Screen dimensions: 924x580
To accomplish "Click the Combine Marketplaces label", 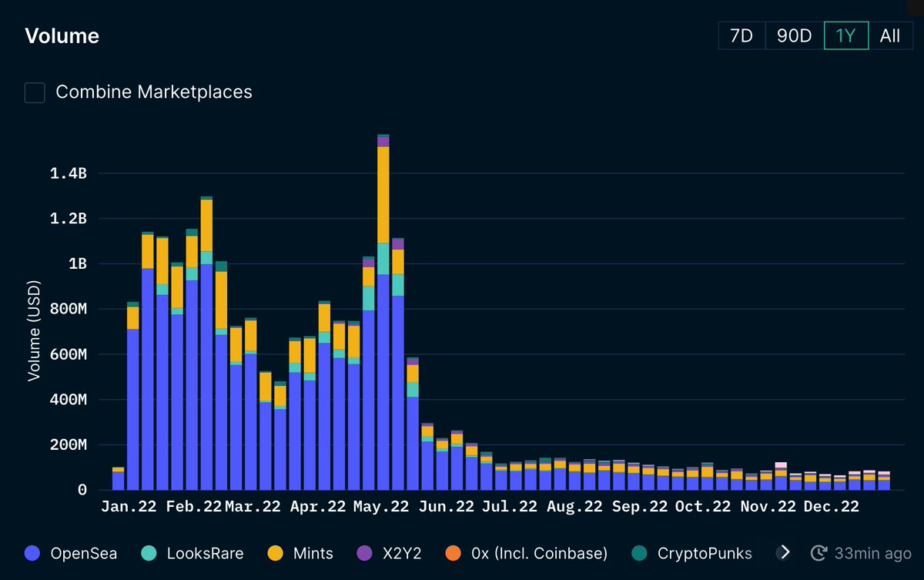I will click(x=154, y=92).
